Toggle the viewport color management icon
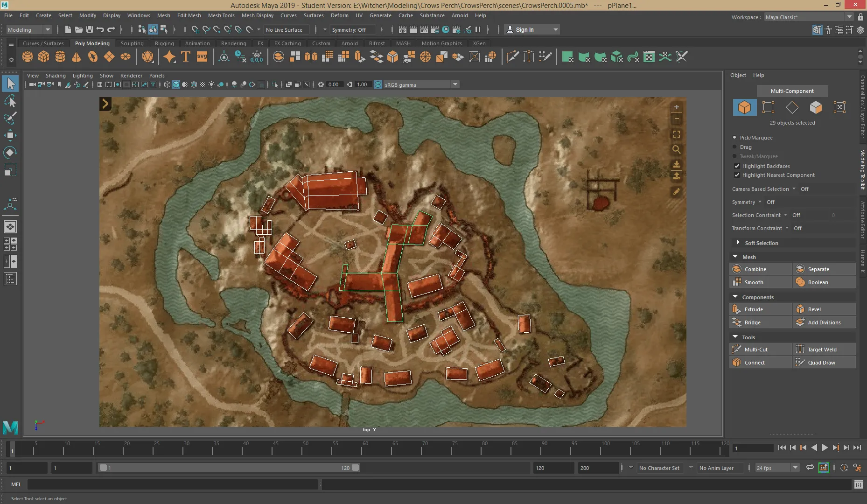This screenshot has width=867, height=504. (378, 84)
